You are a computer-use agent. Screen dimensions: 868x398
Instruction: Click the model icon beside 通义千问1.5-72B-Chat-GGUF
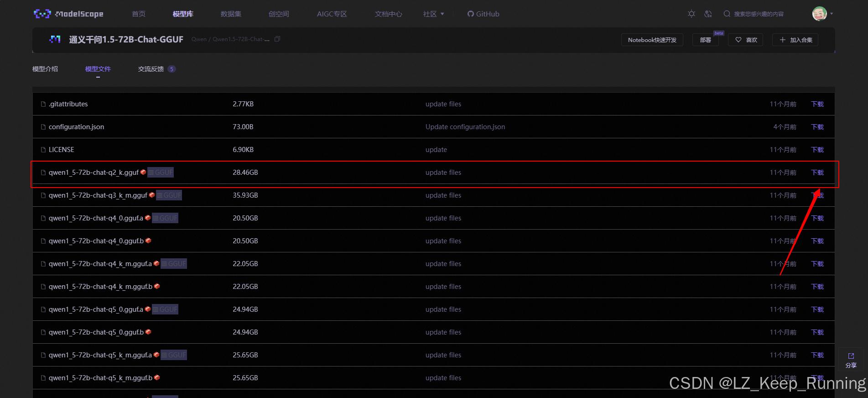[x=55, y=39]
